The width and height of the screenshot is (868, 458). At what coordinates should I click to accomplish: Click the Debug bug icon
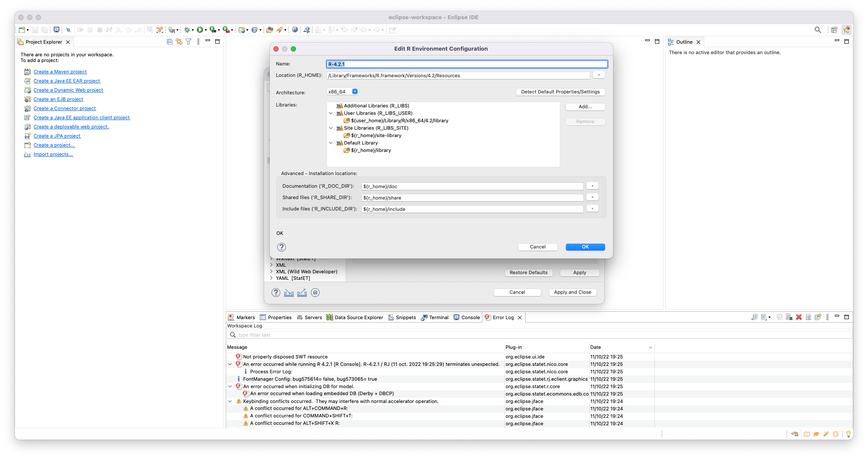point(187,30)
